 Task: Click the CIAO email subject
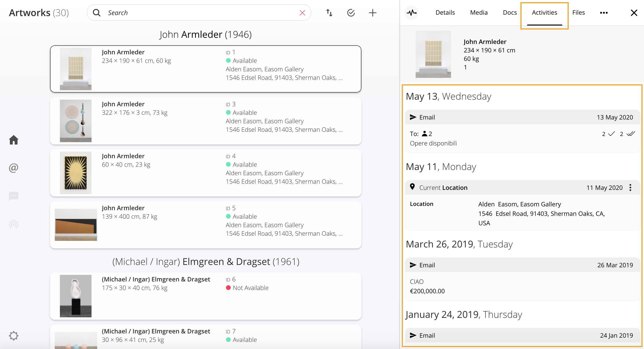417,282
